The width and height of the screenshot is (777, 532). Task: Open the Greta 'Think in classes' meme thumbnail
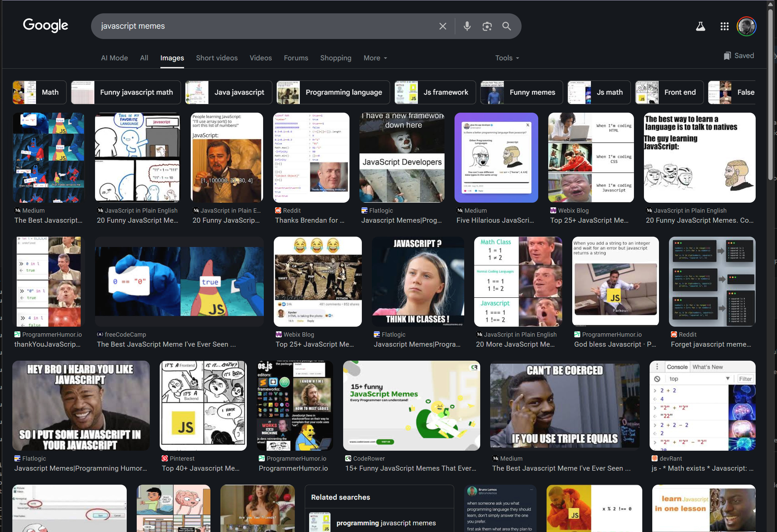[x=418, y=281]
